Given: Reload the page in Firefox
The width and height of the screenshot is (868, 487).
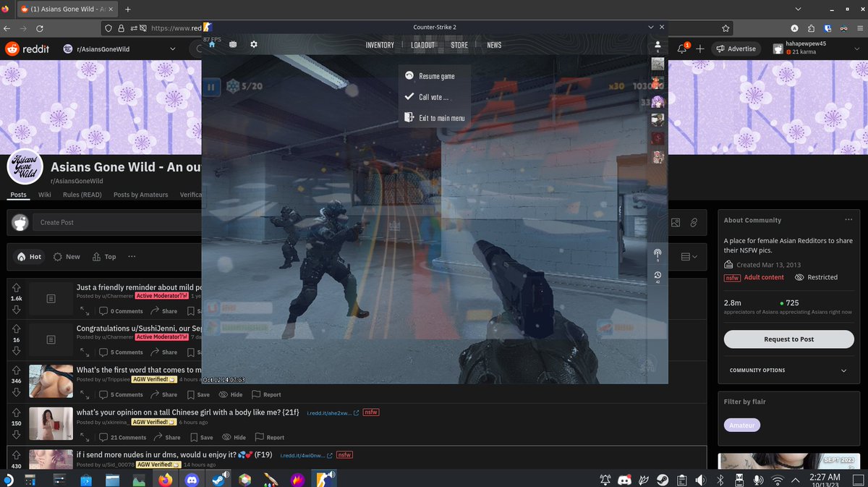Looking at the screenshot, I should tap(39, 28).
